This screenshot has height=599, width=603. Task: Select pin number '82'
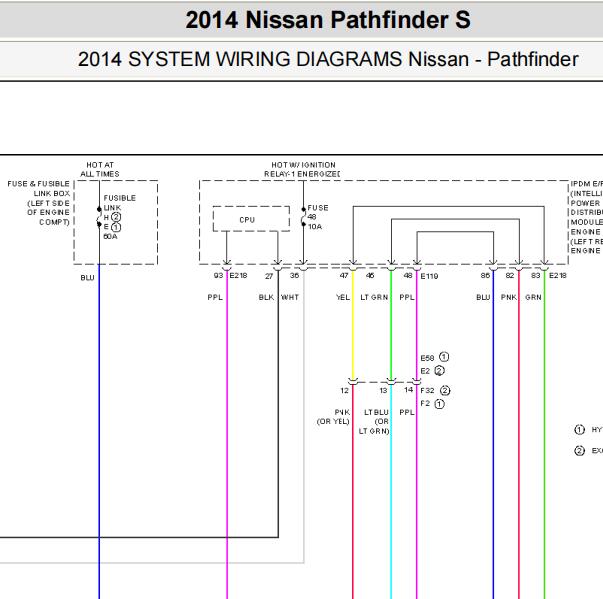pos(510,276)
